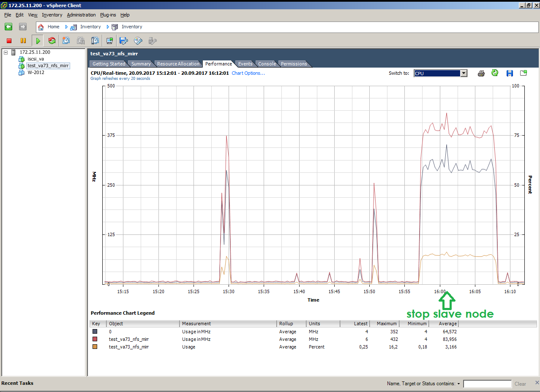Screen dimensions: 540x392
Task: Save the chart with the blue disk icon
Action: tap(510, 73)
